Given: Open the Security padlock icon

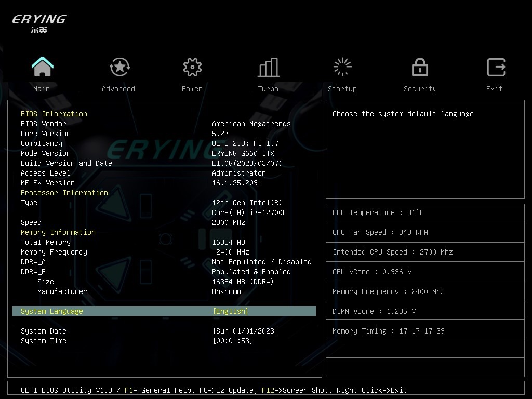Looking at the screenshot, I should [x=420, y=67].
